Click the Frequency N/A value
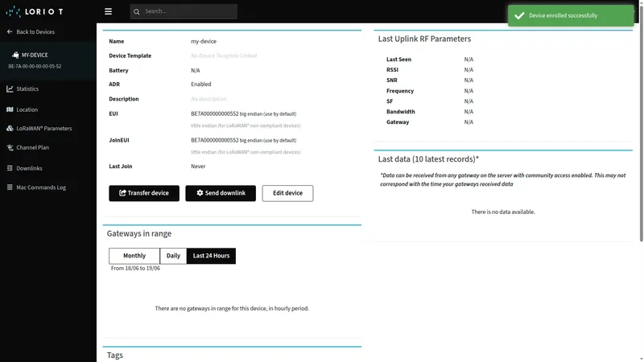 click(469, 91)
